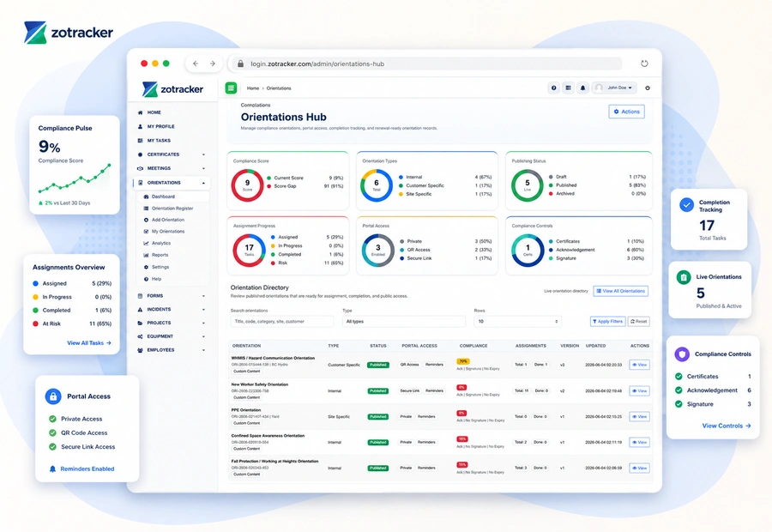Click the Add Orientation plus icon
This screenshot has height=532, width=772.
pyautogui.click(x=146, y=220)
